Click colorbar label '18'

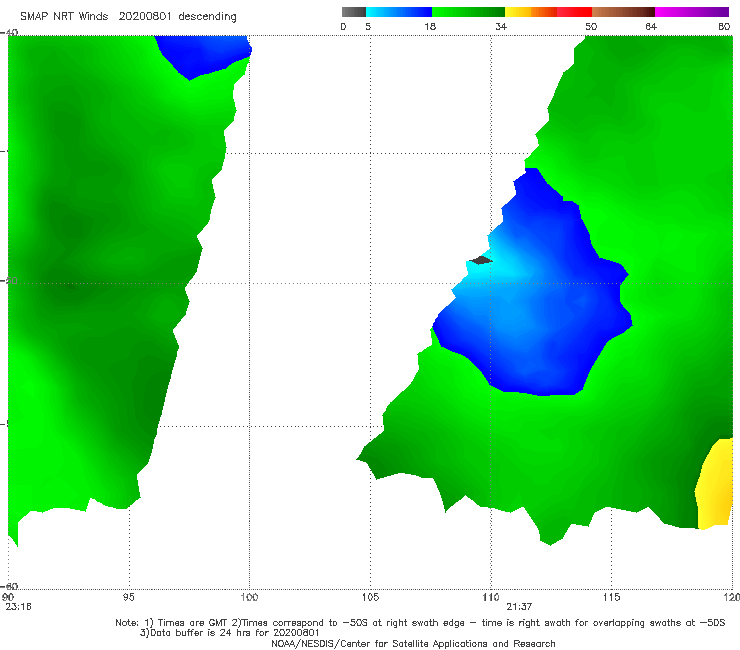430,27
